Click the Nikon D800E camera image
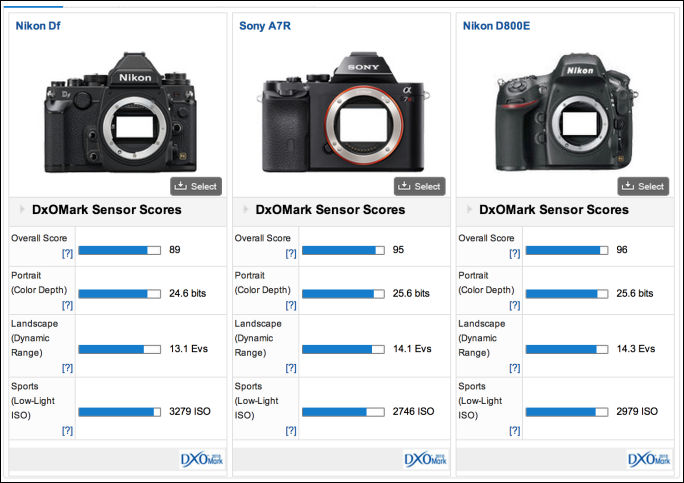 tap(567, 113)
